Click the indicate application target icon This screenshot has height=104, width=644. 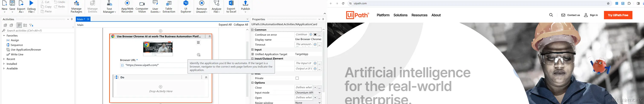click(198, 55)
